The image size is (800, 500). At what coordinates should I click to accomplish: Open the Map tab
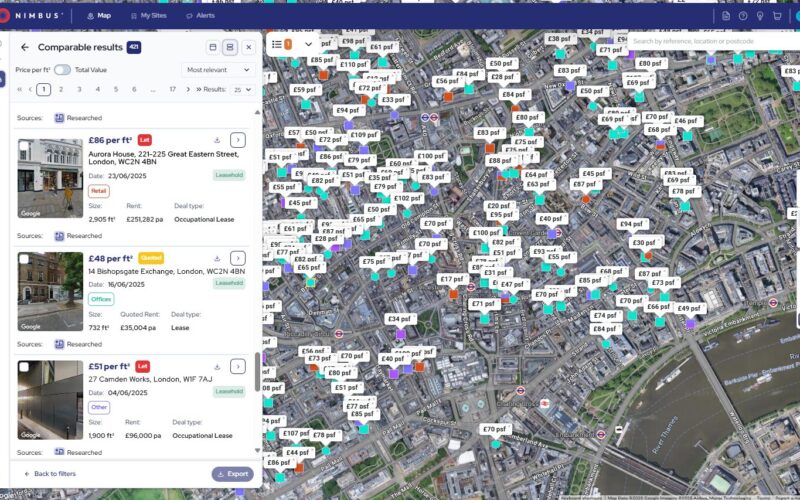pyautogui.click(x=99, y=16)
